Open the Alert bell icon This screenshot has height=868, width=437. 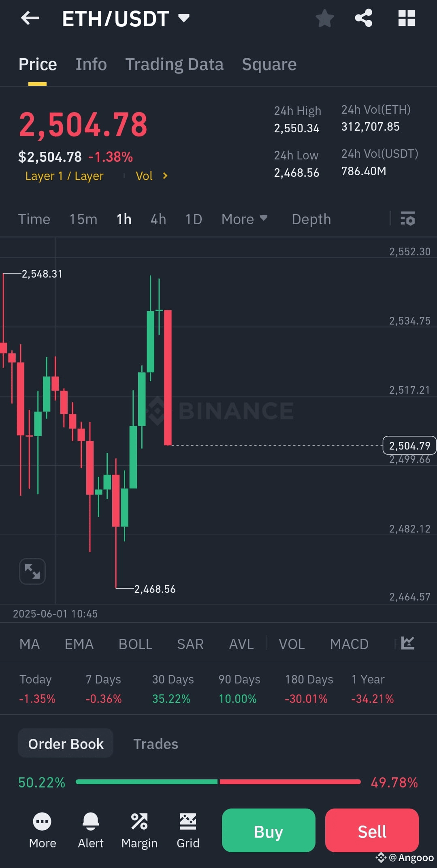point(91,822)
